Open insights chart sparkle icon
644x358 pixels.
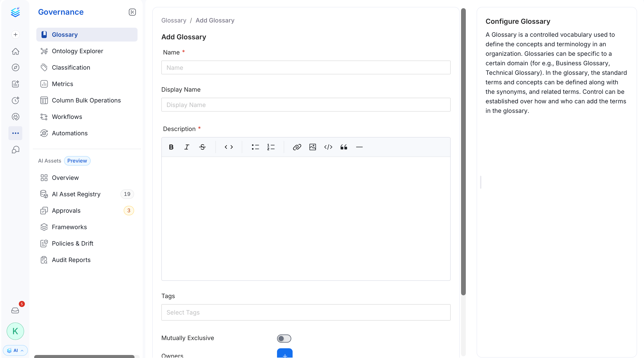(16, 84)
